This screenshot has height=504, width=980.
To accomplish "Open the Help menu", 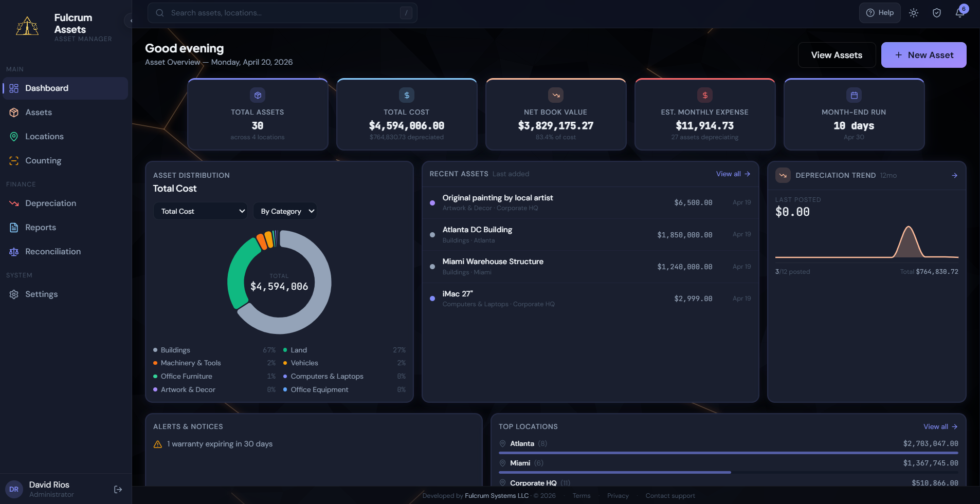I will tap(880, 13).
